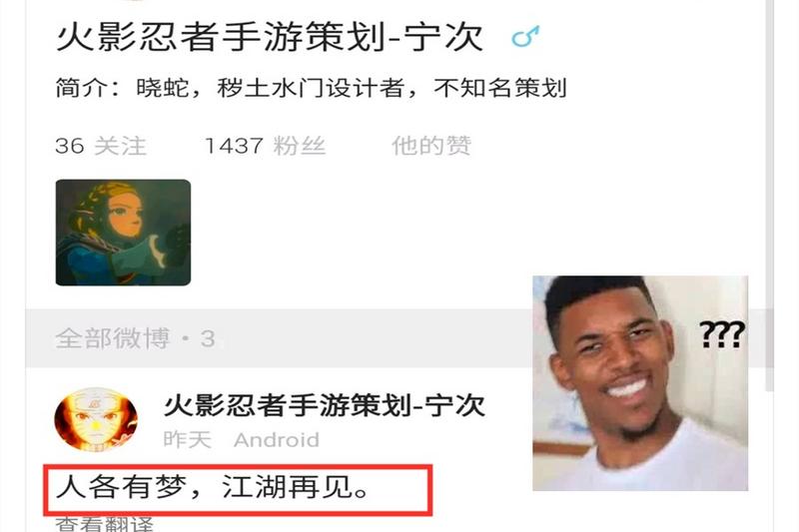Click the vertical scrollbar on right edge

[x=770, y=194]
